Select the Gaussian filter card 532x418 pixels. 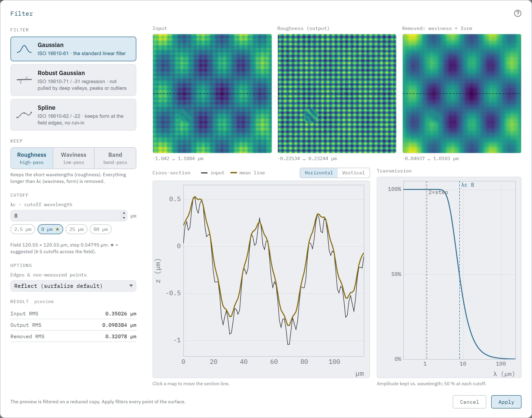pyautogui.click(x=73, y=49)
